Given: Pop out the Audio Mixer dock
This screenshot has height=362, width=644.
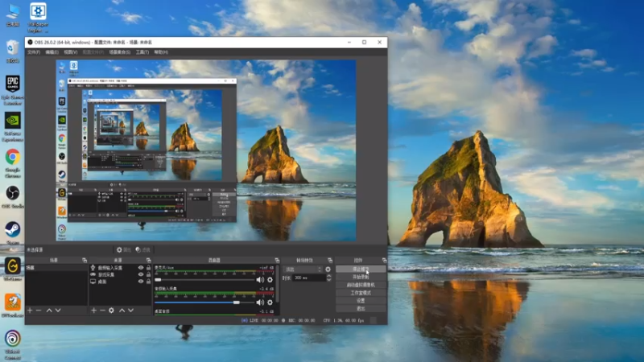Looking at the screenshot, I should 277,260.
